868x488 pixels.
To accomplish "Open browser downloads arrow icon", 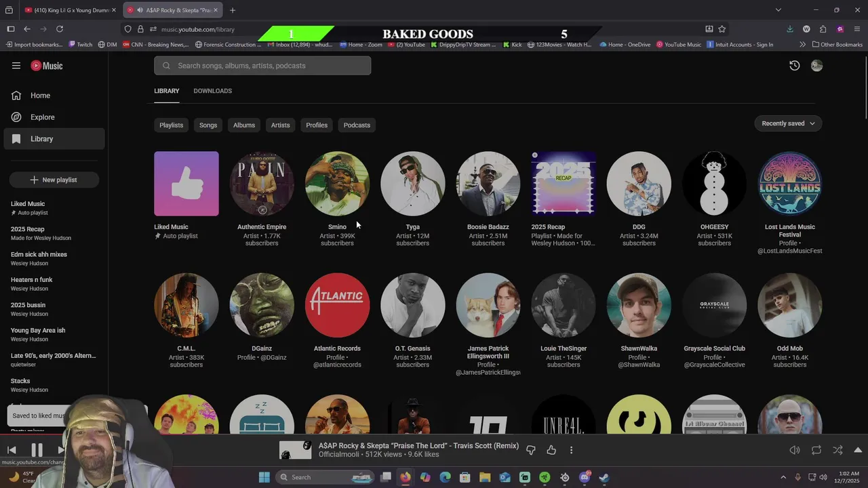I will pos(790,29).
